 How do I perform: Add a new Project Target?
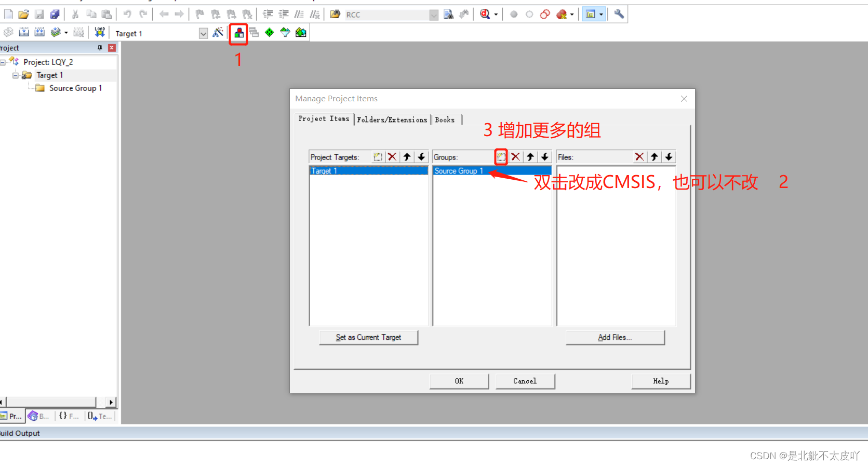[378, 157]
